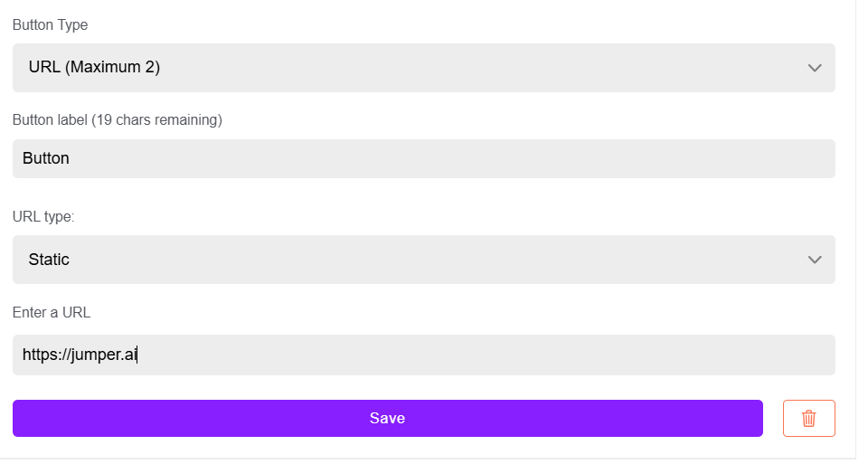Viewport: 868px width, 464px height.
Task: Click the 'Static' value text
Action: pyautogui.click(x=49, y=259)
